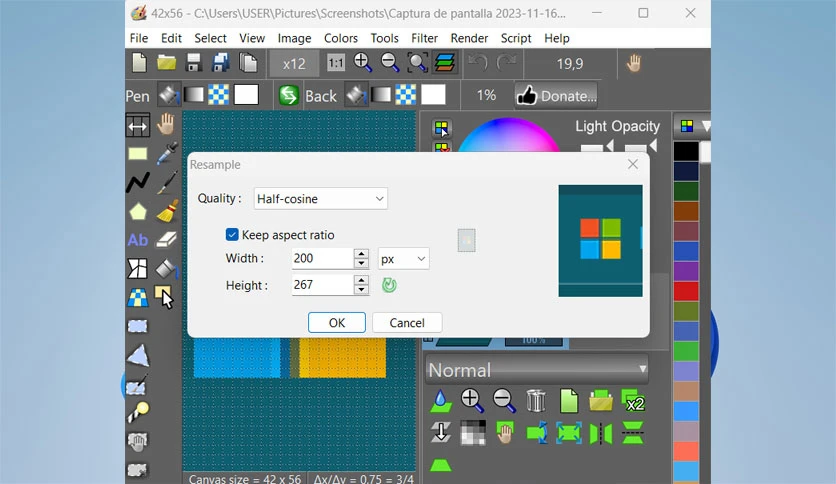Open the Image menu
The height and width of the screenshot is (484, 836).
294,38
